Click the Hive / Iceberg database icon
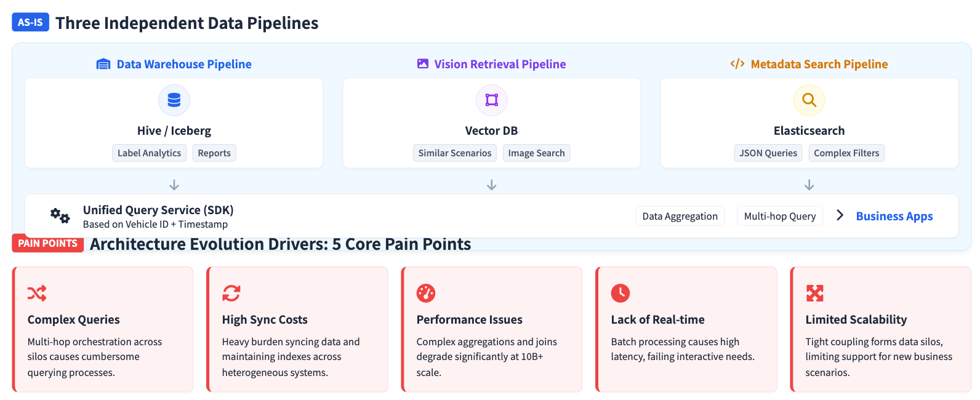 pos(174,100)
